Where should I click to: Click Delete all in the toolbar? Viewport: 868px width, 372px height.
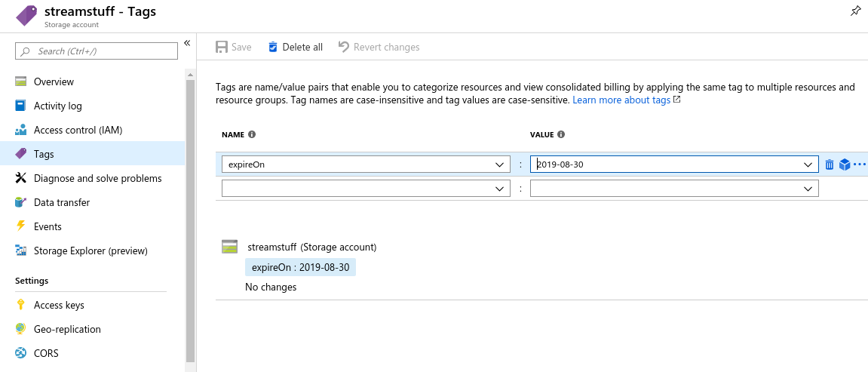coord(295,47)
